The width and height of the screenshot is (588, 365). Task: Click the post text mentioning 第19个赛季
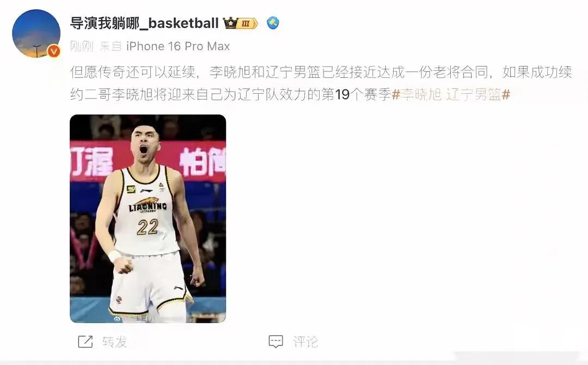pyautogui.click(x=321, y=83)
